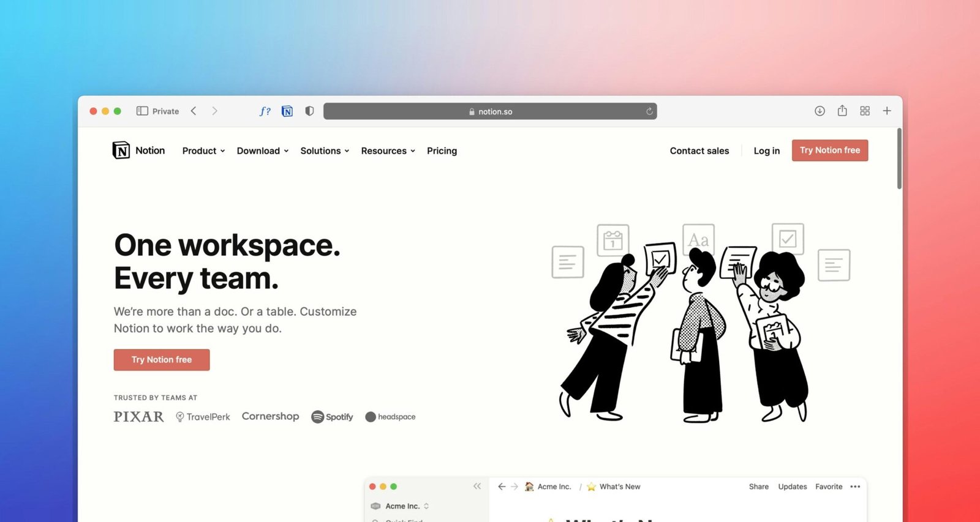Screen dimensions: 980x522
Task: Collapse the Acme Inc. sidebar
Action: (477, 486)
